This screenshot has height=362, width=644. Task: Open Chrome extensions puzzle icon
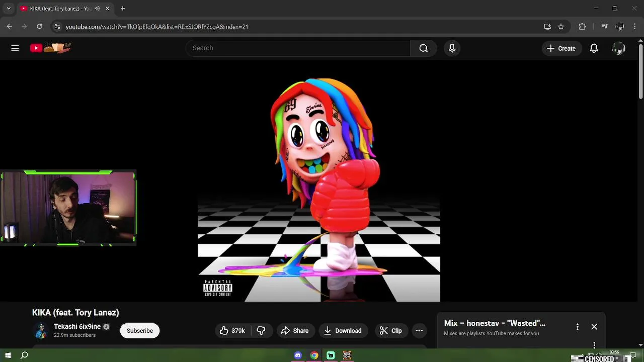[582, 27]
